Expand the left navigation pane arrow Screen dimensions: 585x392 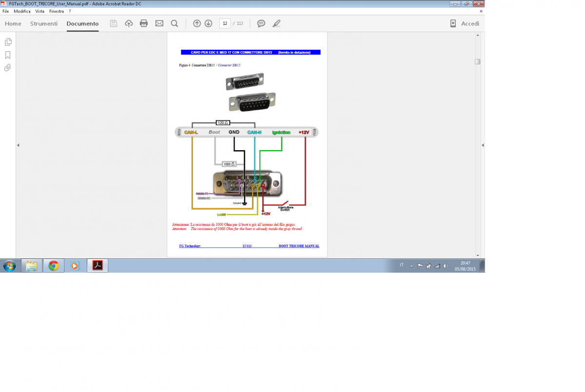click(18, 145)
